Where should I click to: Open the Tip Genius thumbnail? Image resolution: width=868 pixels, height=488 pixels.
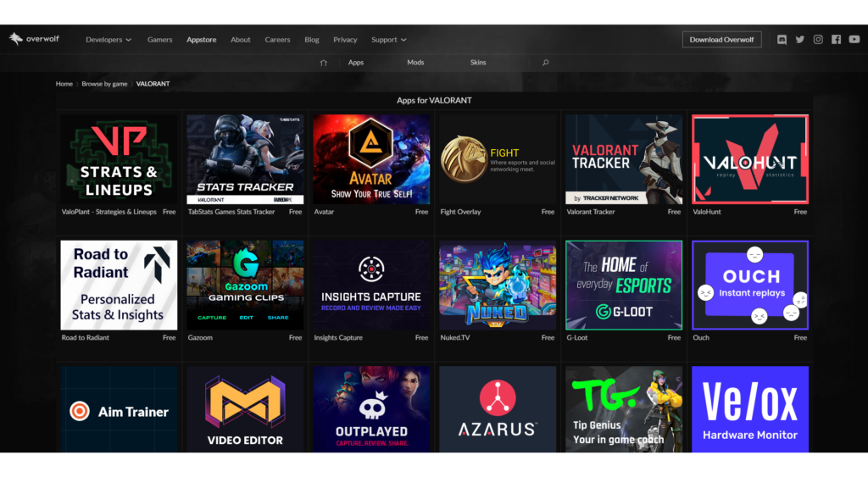[x=624, y=409]
